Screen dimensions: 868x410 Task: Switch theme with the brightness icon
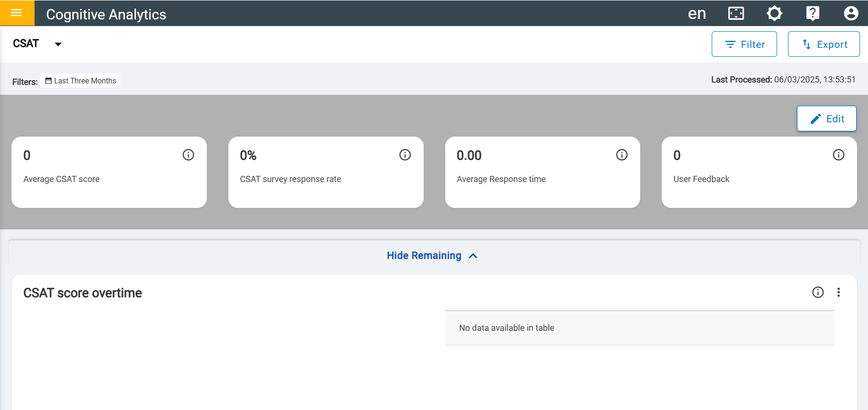pos(774,13)
